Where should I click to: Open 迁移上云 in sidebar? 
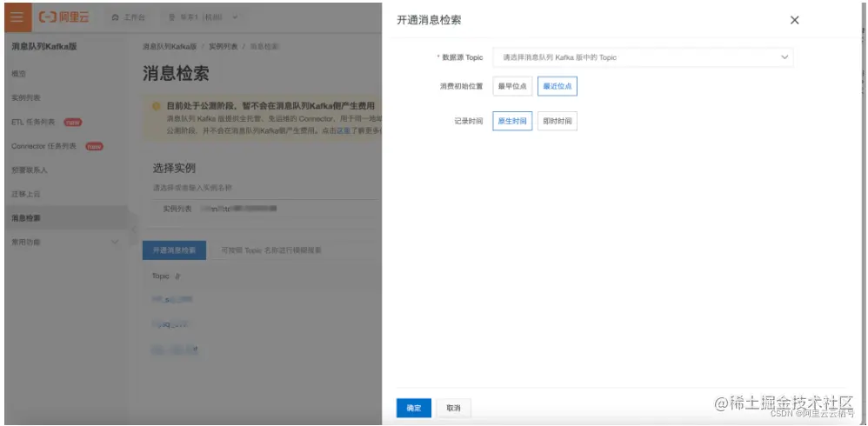click(26, 194)
